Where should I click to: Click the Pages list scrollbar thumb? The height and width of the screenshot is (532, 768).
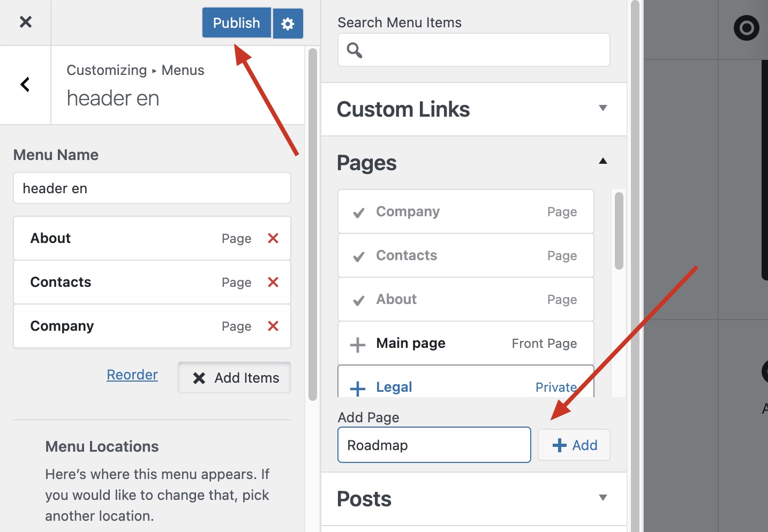(619, 230)
